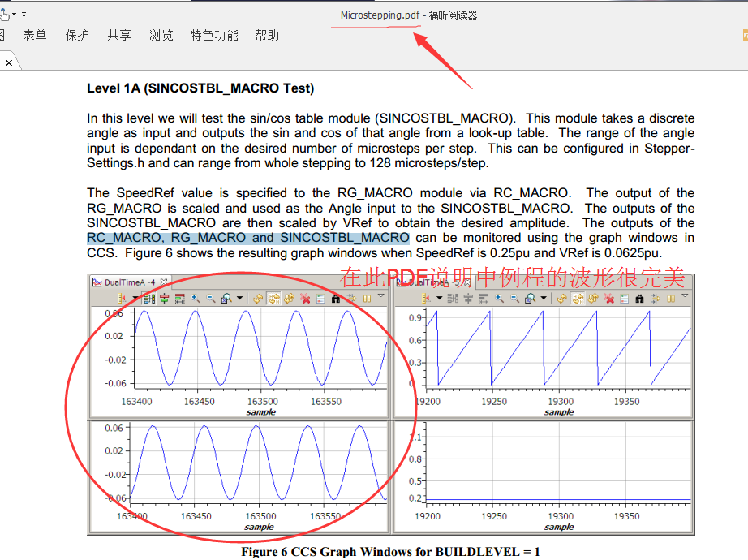748x560 pixels.
Task: Expand measurement marker dropdown in DualTimeA -4 toolbar
Action: pyautogui.click(x=135, y=299)
